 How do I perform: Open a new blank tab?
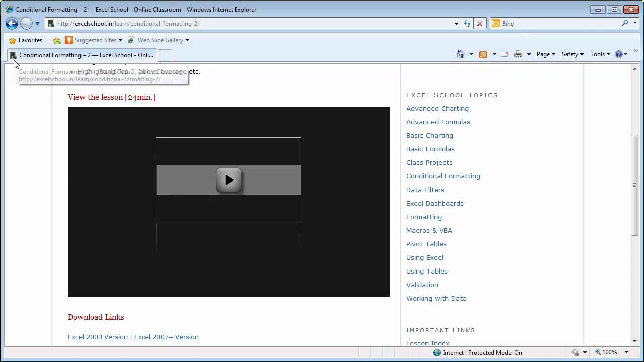tap(165, 55)
